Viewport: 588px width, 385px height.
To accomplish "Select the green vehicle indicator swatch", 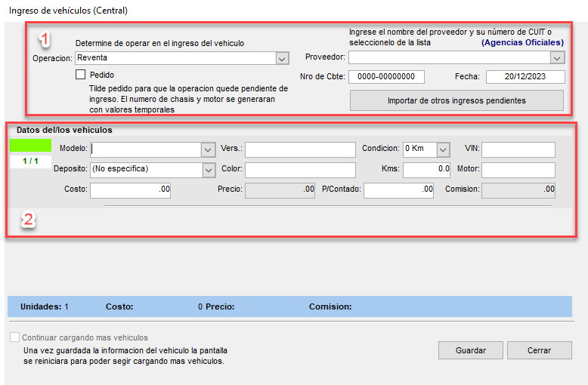I will point(29,145).
